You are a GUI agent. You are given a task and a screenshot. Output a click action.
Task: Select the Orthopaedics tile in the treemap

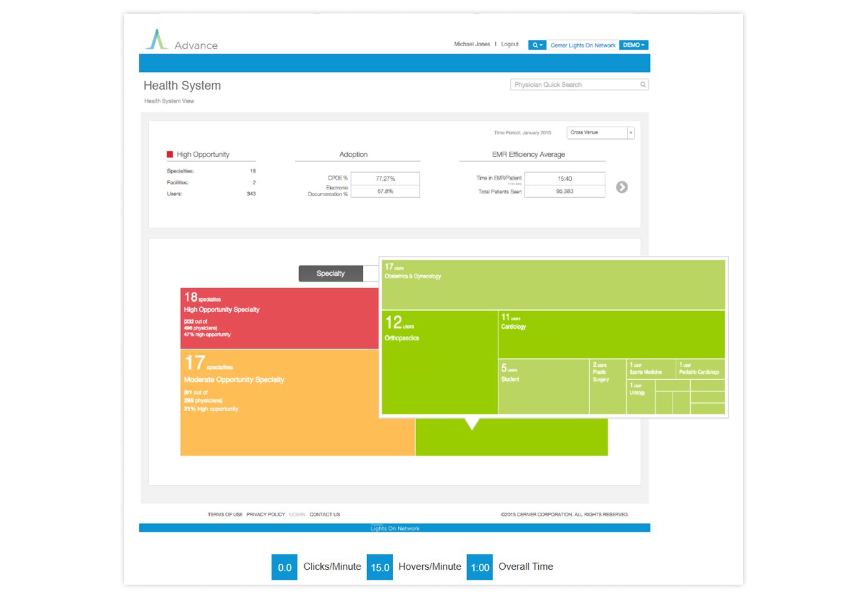point(439,362)
